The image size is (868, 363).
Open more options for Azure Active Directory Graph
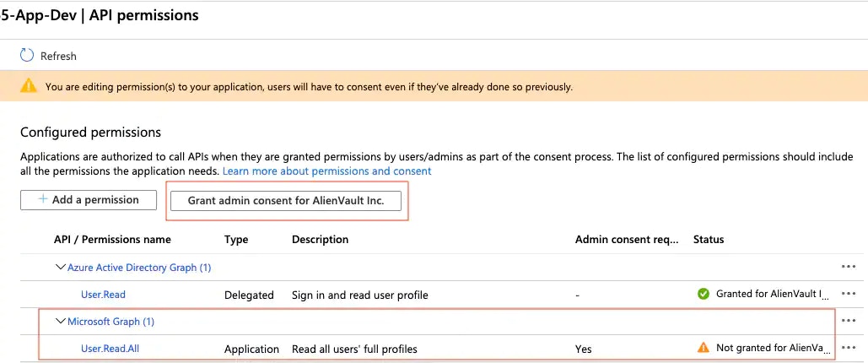tap(849, 267)
